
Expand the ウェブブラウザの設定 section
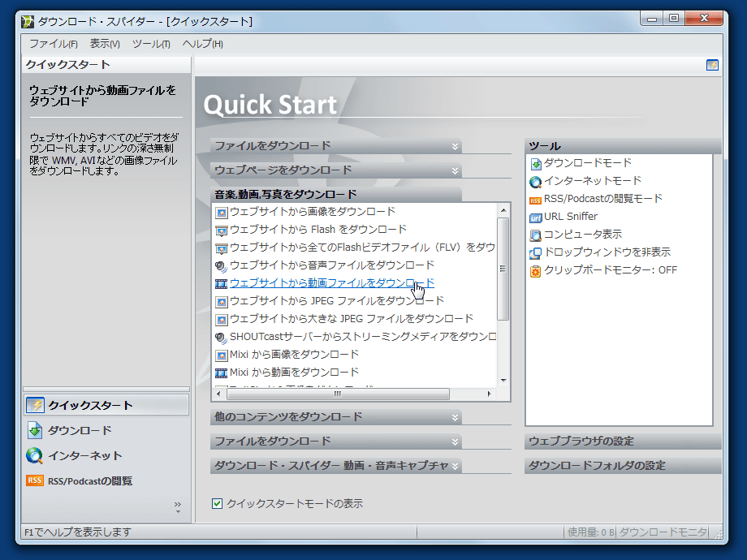[x=623, y=442]
